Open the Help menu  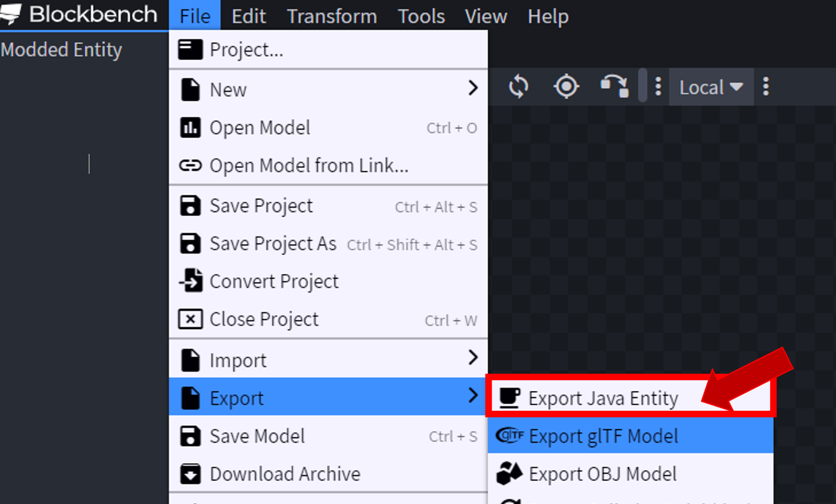pyautogui.click(x=548, y=15)
